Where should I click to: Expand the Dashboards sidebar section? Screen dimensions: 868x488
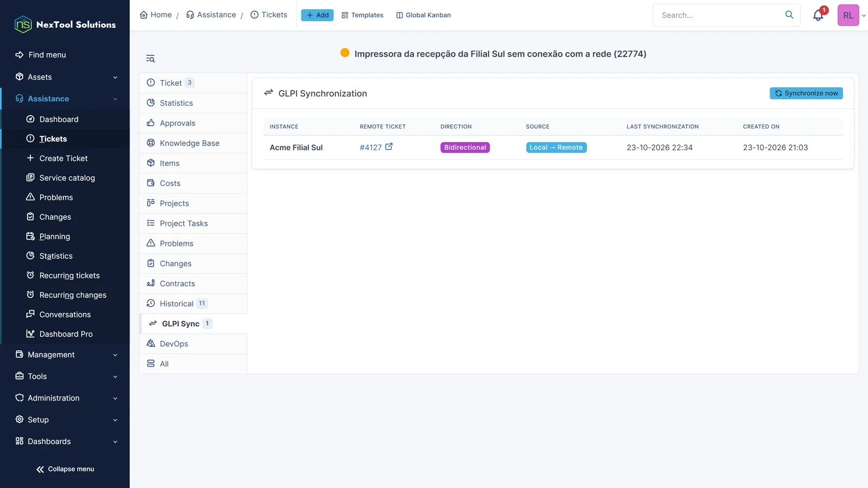coord(65,441)
